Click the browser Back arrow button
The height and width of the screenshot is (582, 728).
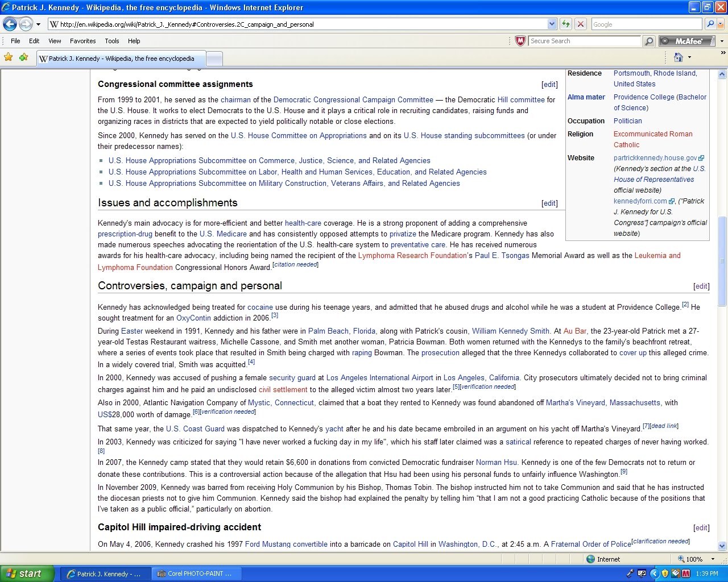coord(10,24)
